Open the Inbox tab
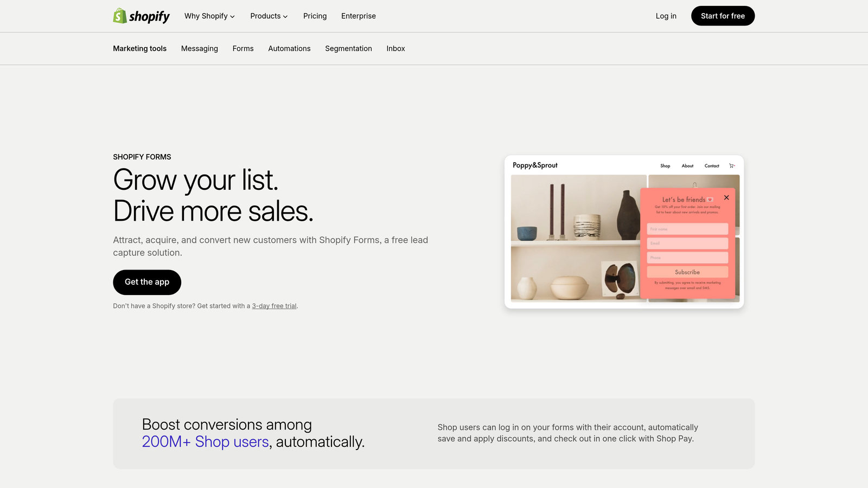The width and height of the screenshot is (868, 488). (x=395, y=48)
